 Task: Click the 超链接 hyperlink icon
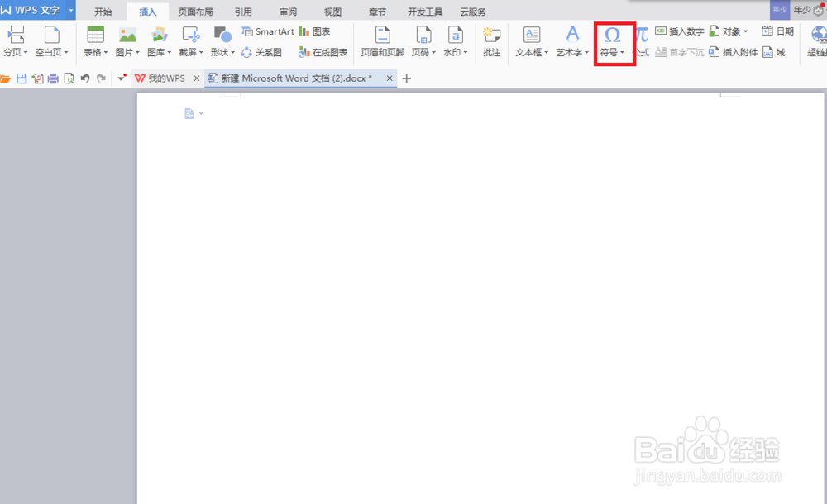tap(819, 36)
